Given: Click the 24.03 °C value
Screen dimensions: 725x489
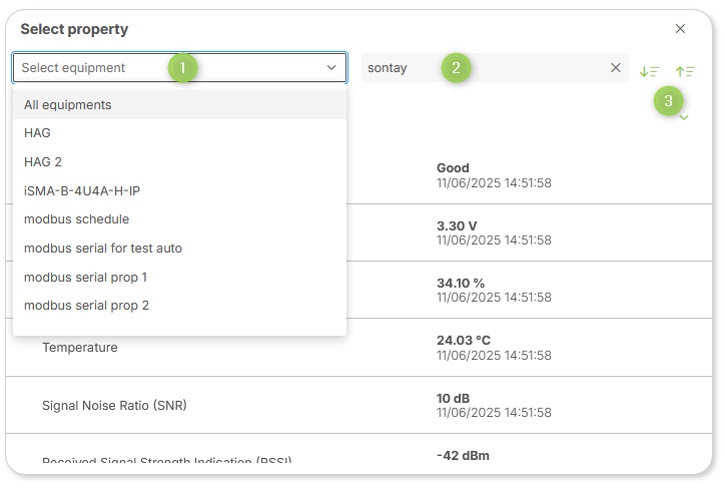Looking at the screenshot, I should point(463,340).
